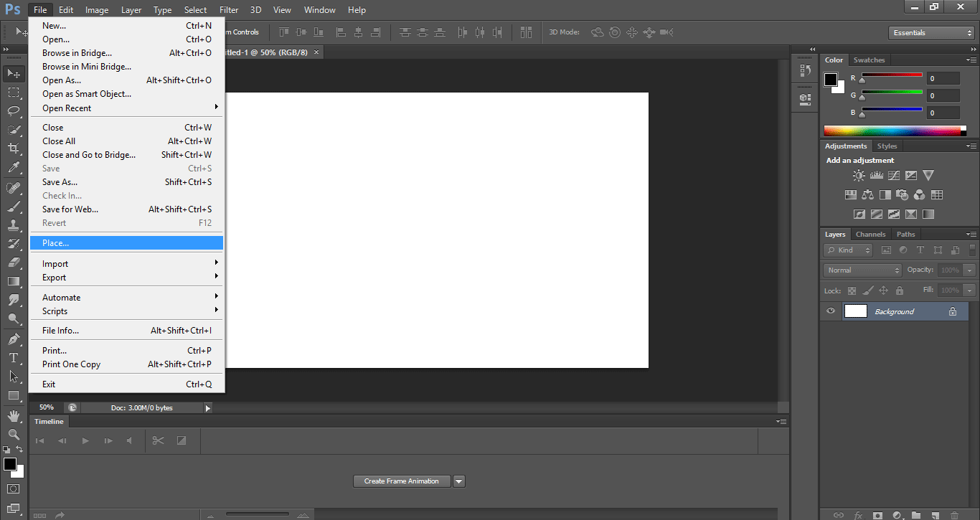Select the Brush tool

pyautogui.click(x=14, y=207)
